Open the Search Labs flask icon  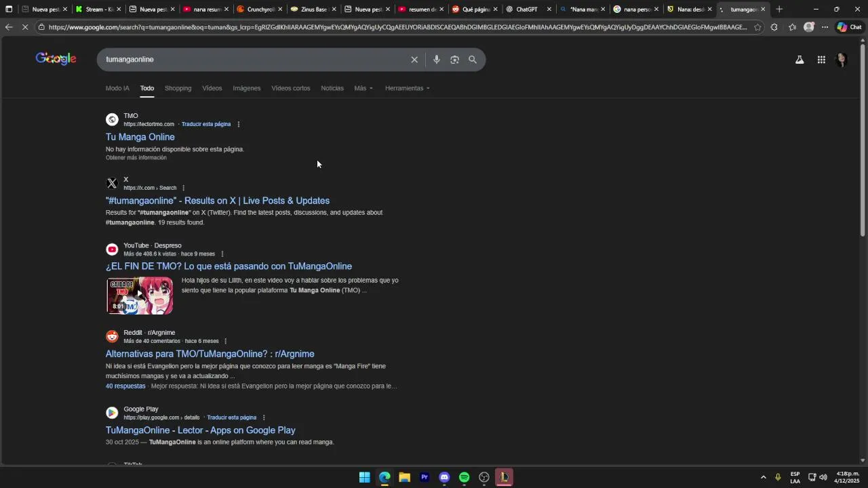800,60
